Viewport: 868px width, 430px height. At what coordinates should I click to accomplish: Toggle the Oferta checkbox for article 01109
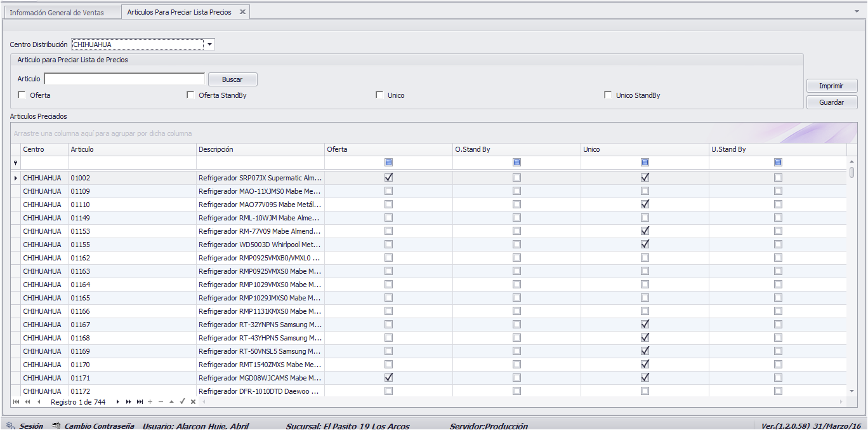[388, 191]
